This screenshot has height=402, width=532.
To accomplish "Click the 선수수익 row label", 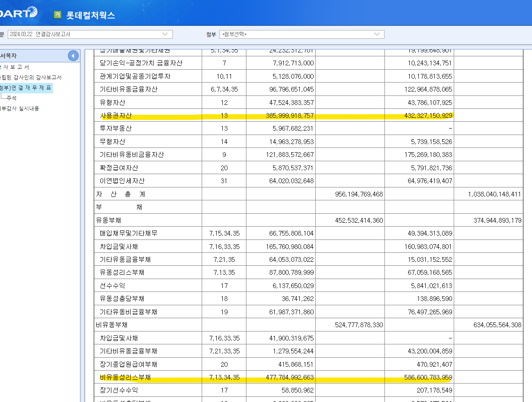I will click(112, 285).
